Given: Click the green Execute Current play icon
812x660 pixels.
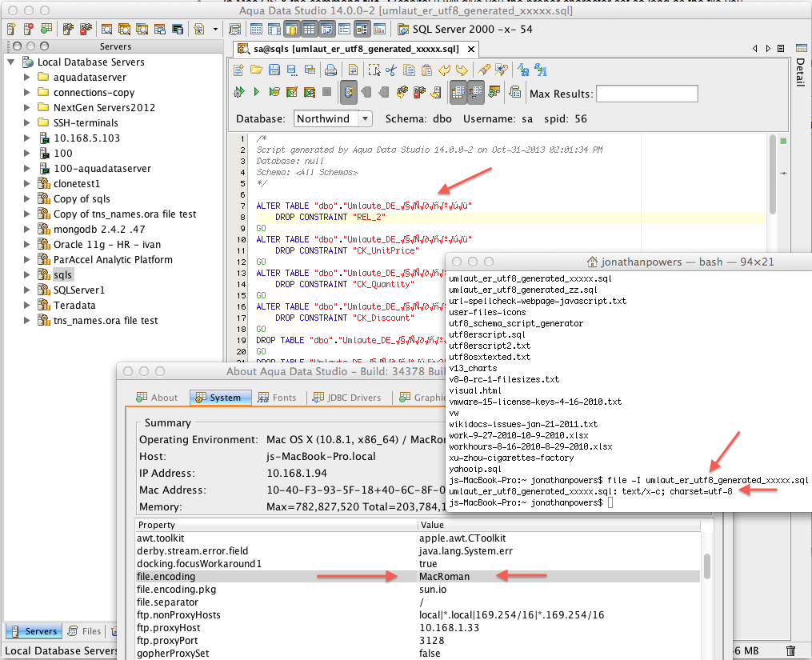Looking at the screenshot, I should [256, 92].
